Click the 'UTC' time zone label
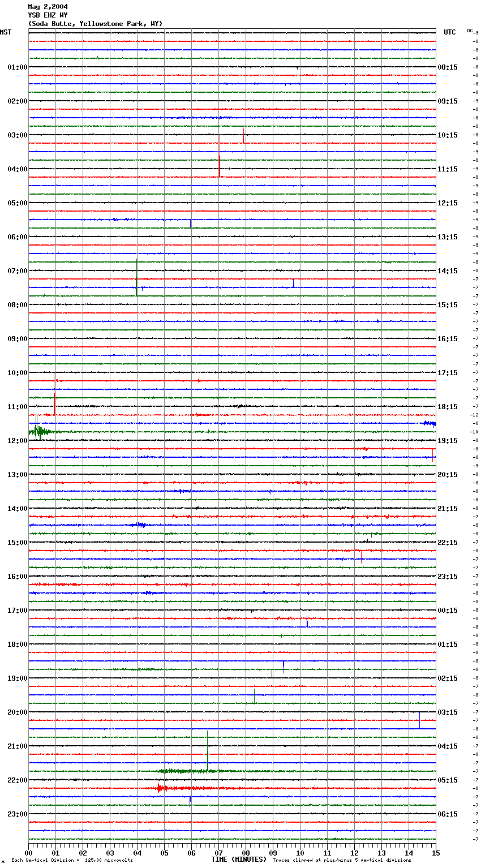Image resolution: width=481 pixels, height=868 pixels. click(x=449, y=32)
